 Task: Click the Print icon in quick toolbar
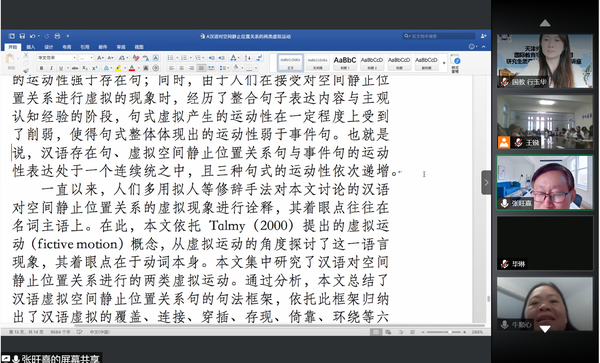coord(57,36)
